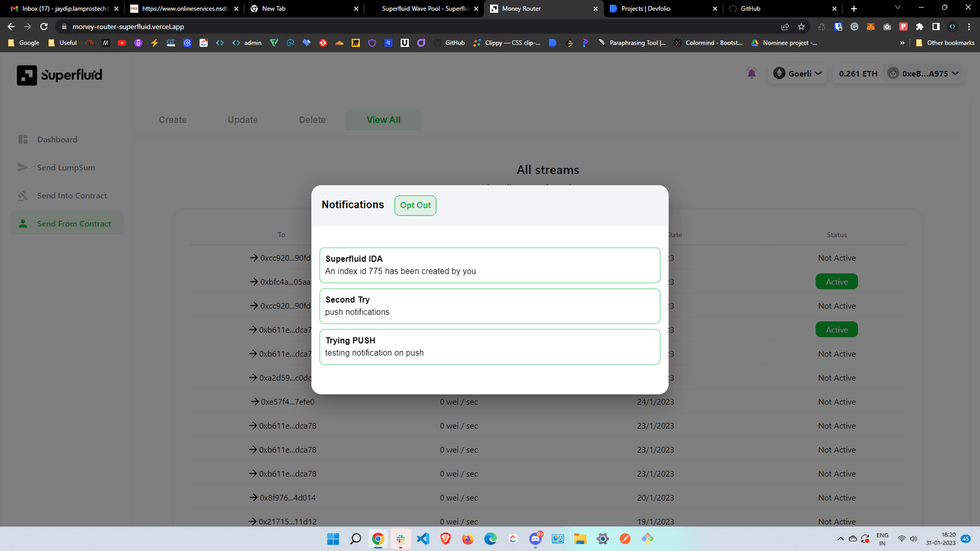The height and width of the screenshot is (551, 980).
Task: Open the Paraphrasing Tool bookmark
Action: click(632, 43)
